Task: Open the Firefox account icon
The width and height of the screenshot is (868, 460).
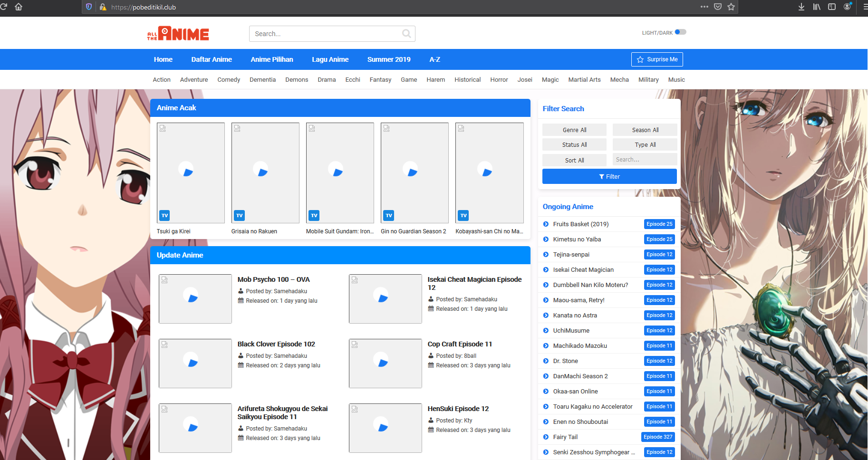Action: [847, 7]
